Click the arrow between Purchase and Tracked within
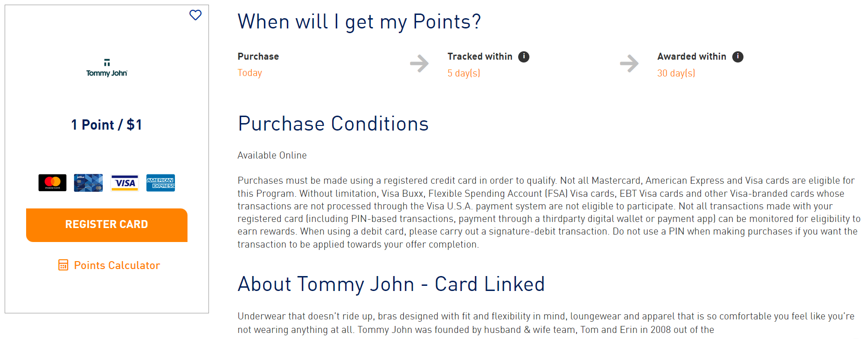Screen dimensions: 868x339 [419, 63]
